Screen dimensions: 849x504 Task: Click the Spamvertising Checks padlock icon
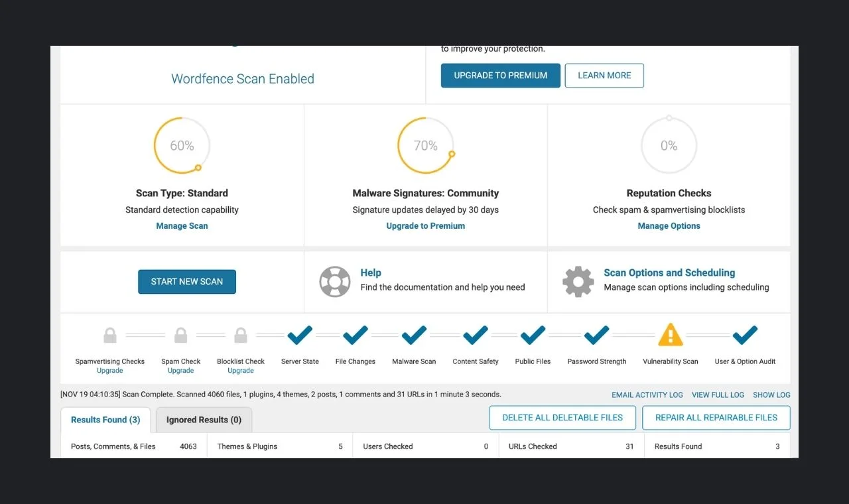(110, 336)
